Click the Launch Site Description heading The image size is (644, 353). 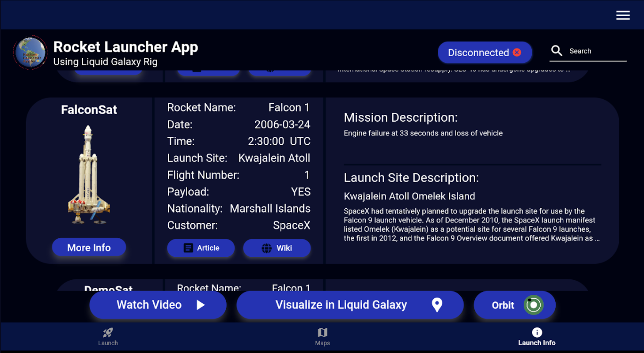click(411, 178)
